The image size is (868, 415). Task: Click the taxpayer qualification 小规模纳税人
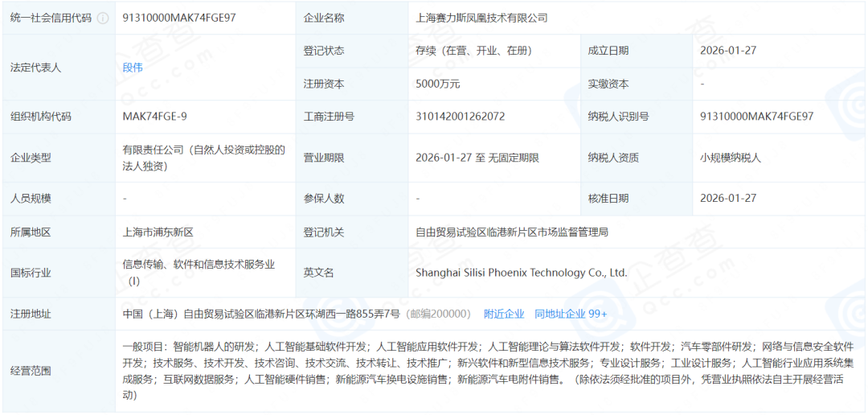point(731,158)
